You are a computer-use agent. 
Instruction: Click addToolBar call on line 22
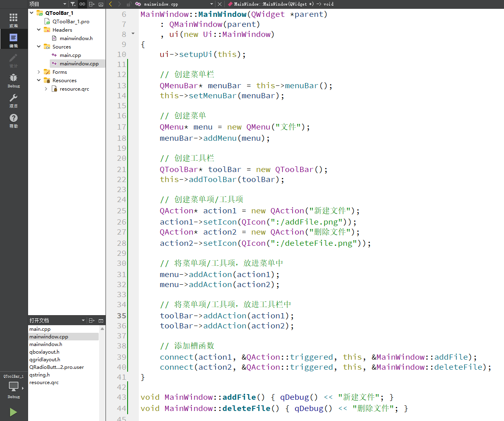tap(213, 179)
